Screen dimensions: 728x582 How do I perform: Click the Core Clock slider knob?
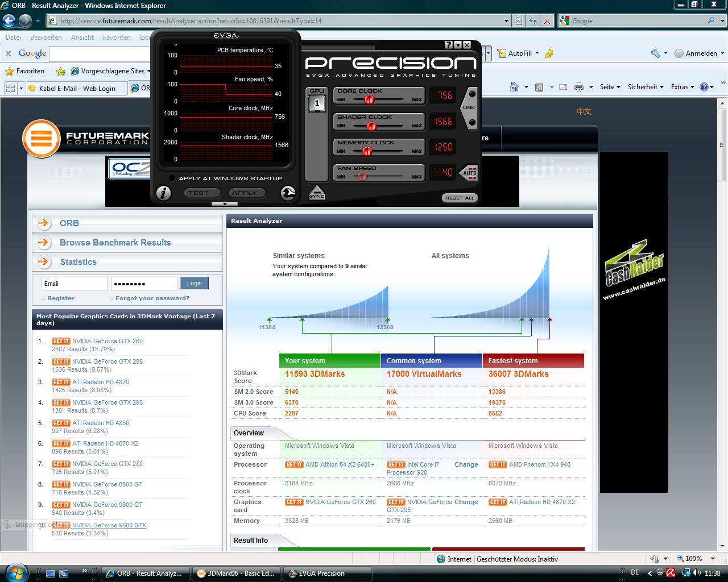[369, 99]
